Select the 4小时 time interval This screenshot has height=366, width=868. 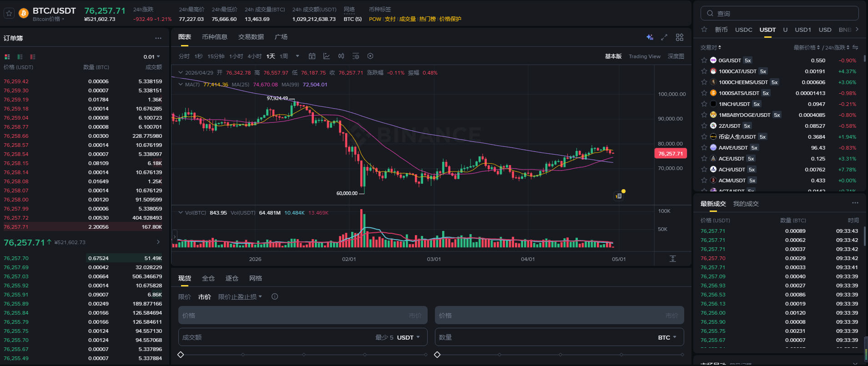pyautogui.click(x=255, y=56)
